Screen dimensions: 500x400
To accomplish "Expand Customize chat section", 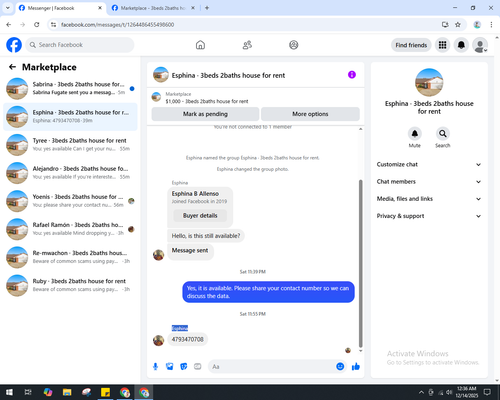I will click(429, 164).
